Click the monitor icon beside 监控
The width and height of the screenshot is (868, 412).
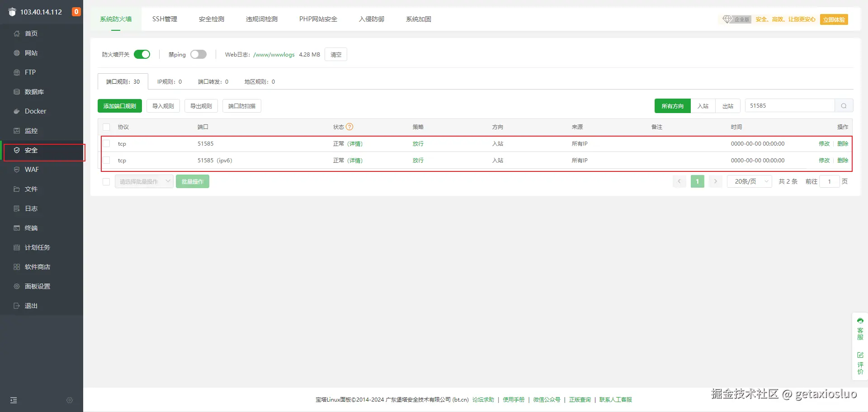pos(17,131)
